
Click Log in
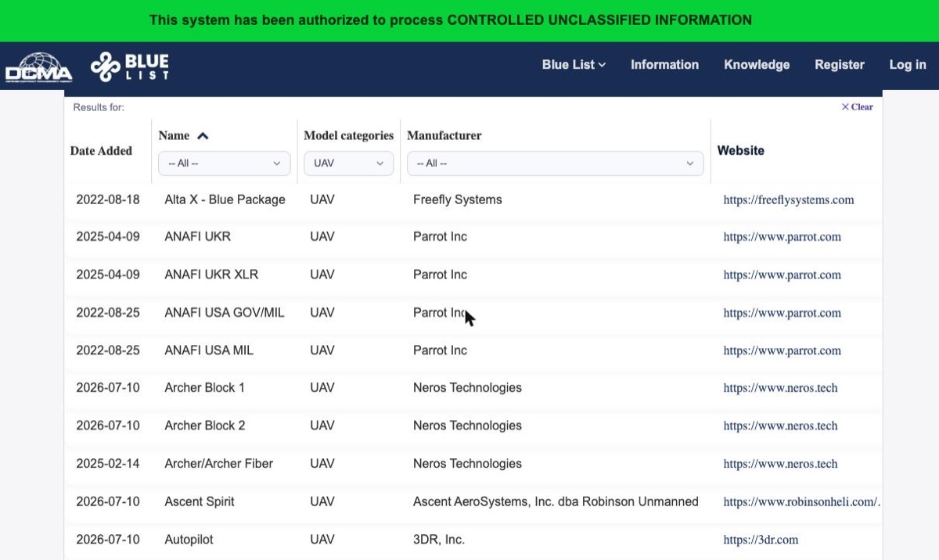[908, 65]
